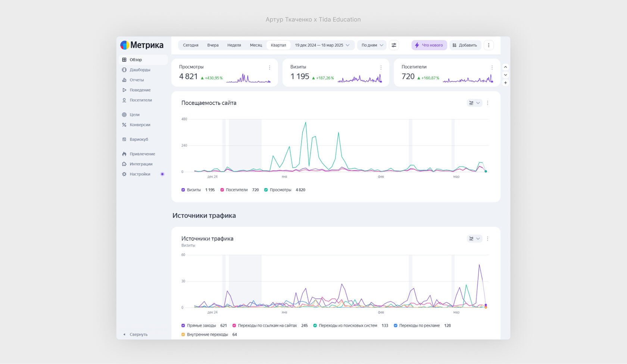Expand the date range 19 дек 2024 dropdown
Viewport: 627px width, 364px height.
322,45
